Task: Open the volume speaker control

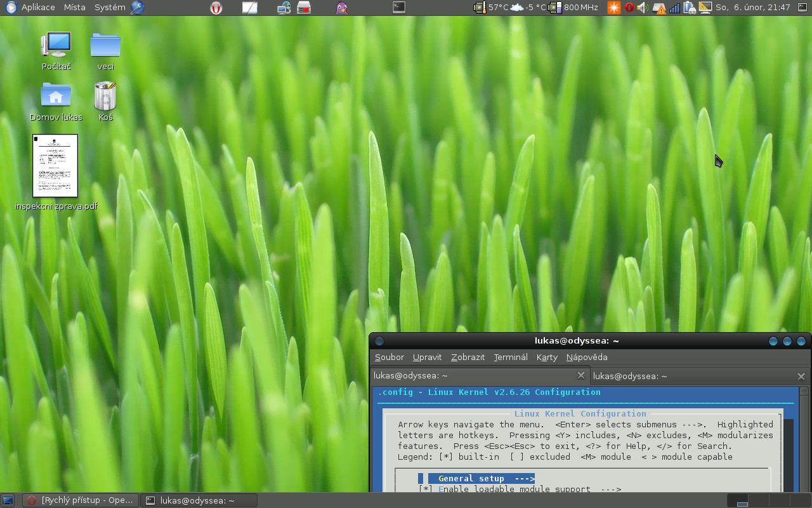Action: point(643,8)
